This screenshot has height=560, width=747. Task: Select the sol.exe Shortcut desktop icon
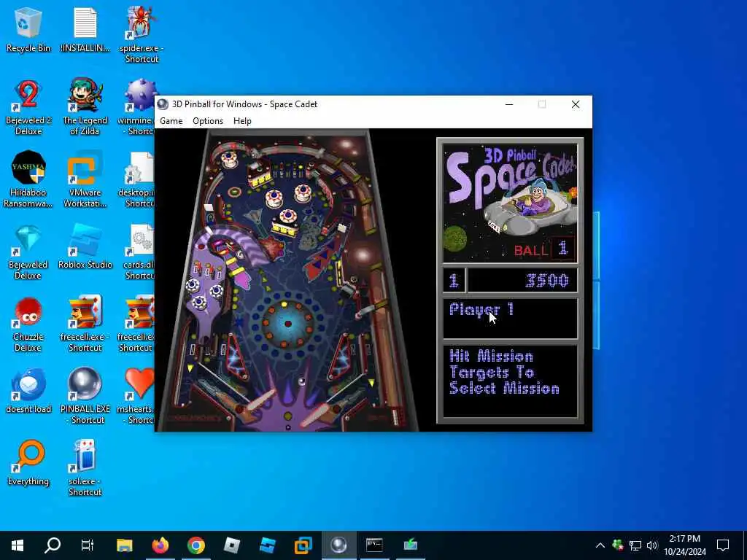(x=85, y=467)
